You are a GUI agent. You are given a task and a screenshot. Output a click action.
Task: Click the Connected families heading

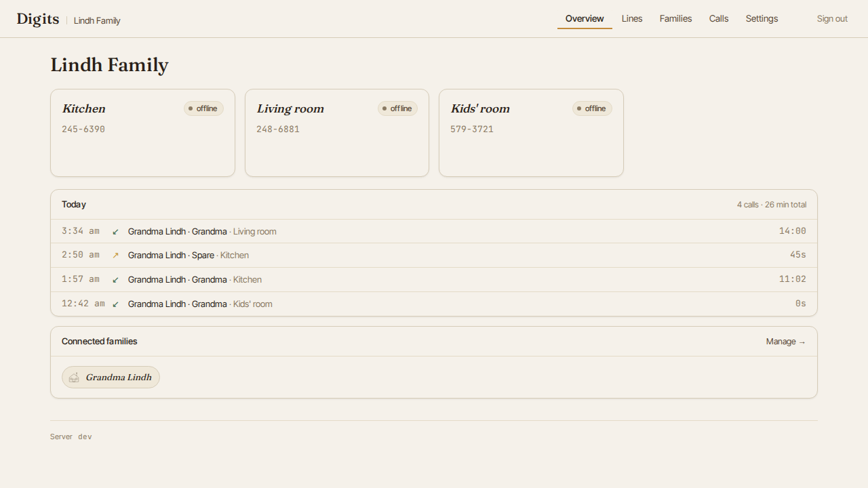pyautogui.click(x=100, y=342)
